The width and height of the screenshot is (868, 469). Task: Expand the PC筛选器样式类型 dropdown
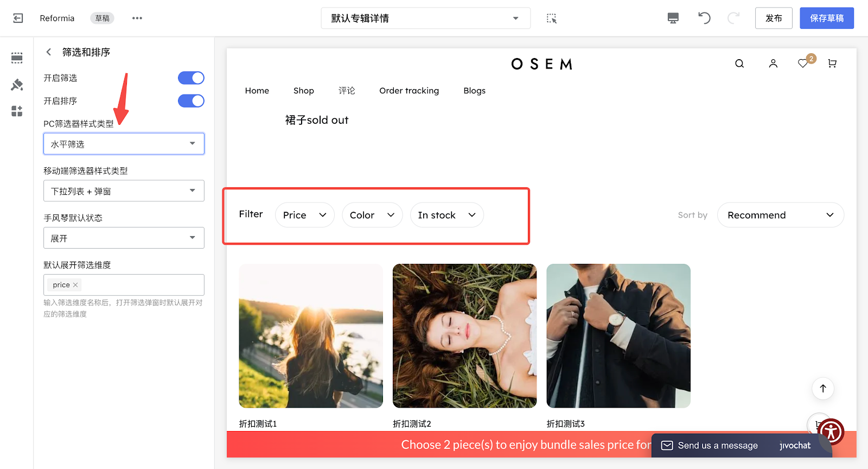point(124,144)
